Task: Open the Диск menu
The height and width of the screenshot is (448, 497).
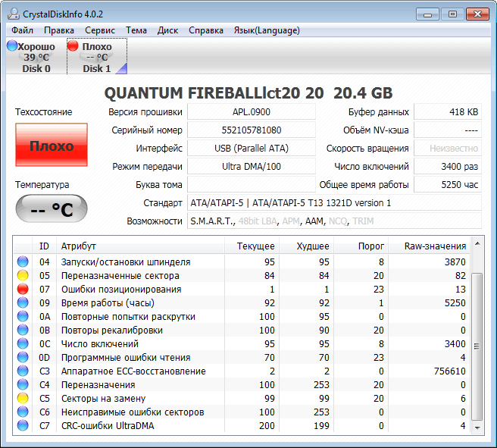Action: point(167,30)
